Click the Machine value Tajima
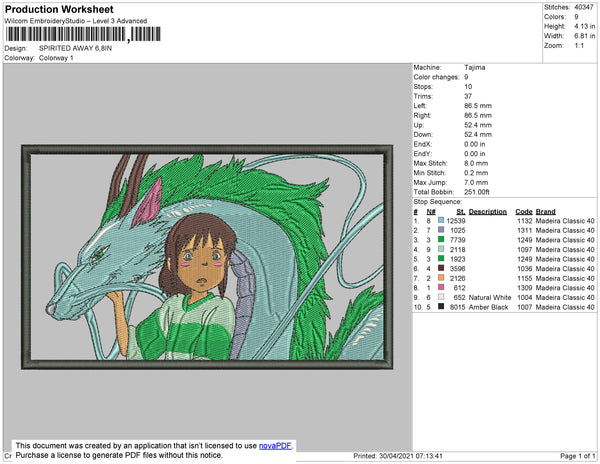Viewport: 600px width, 464px height. pyautogui.click(x=475, y=67)
